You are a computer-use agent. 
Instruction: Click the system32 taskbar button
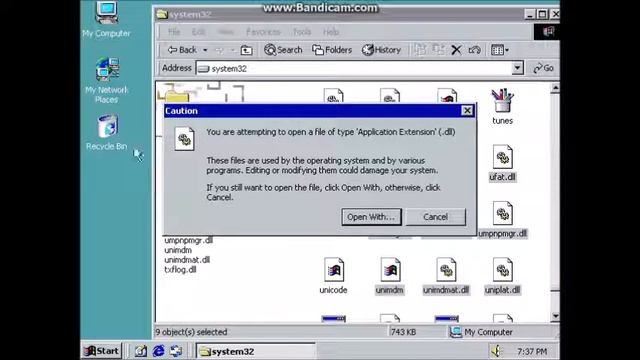[x=256, y=351]
